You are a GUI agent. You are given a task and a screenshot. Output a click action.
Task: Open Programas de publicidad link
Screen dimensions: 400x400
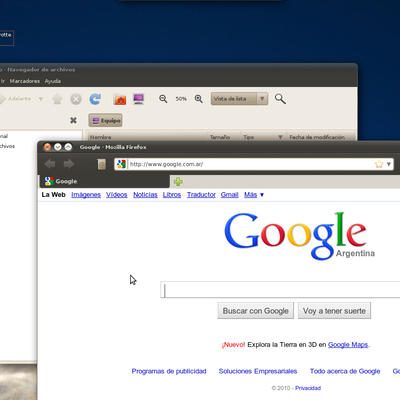pyautogui.click(x=169, y=371)
